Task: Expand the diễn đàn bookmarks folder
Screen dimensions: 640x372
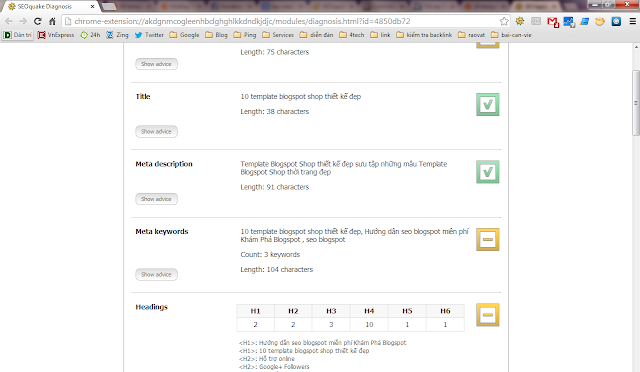Action: [x=316, y=35]
